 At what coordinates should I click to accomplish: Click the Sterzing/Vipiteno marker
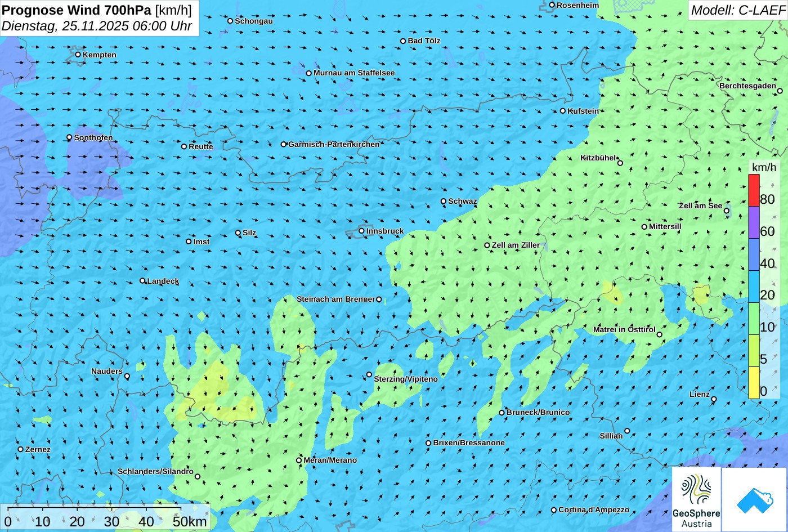[x=369, y=374]
